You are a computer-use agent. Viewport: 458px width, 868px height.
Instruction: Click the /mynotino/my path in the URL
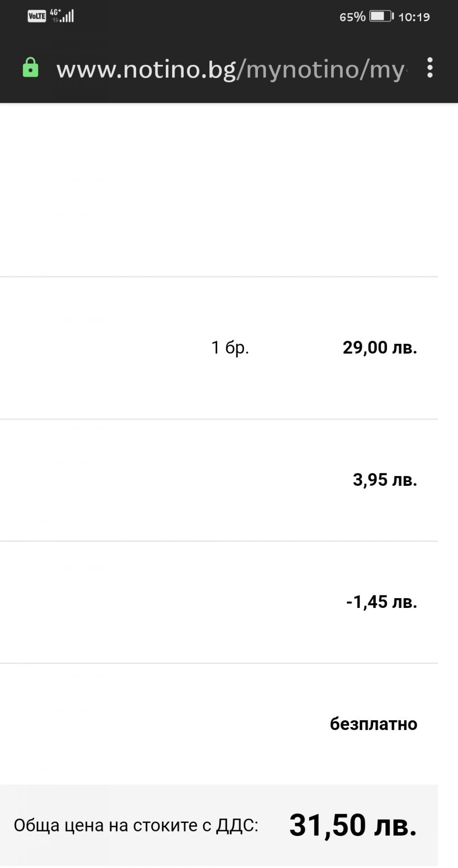click(321, 70)
